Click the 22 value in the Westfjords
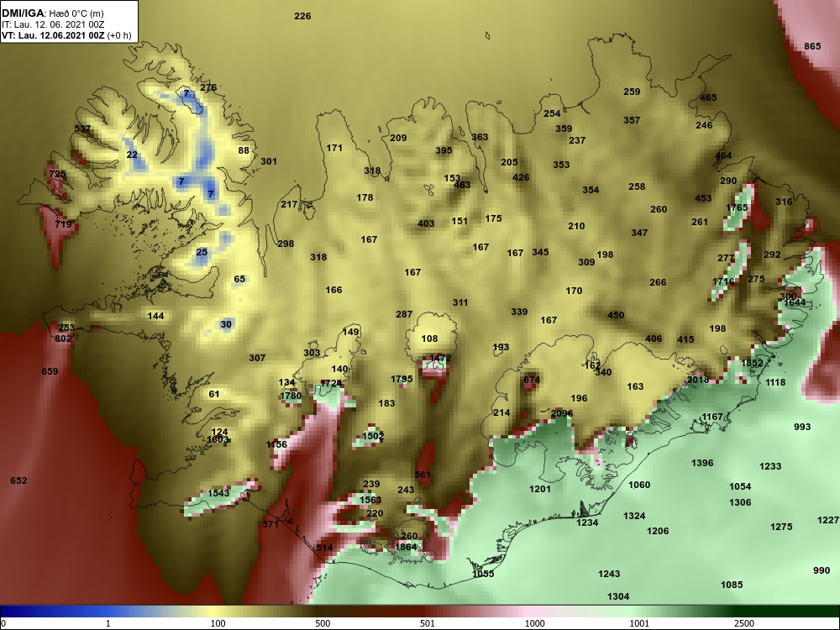Screen dimensions: 840x630 (132, 155)
